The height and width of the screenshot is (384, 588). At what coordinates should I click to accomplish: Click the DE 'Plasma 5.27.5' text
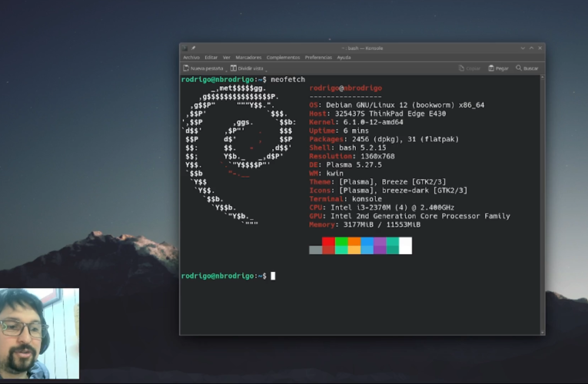(x=354, y=165)
